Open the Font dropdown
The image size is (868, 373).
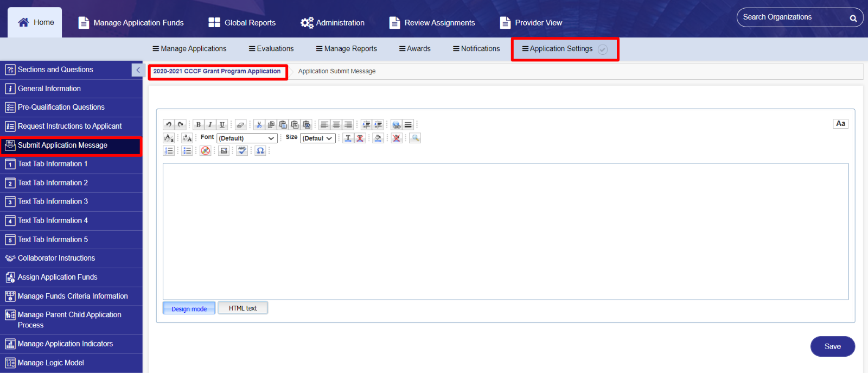pos(247,138)
